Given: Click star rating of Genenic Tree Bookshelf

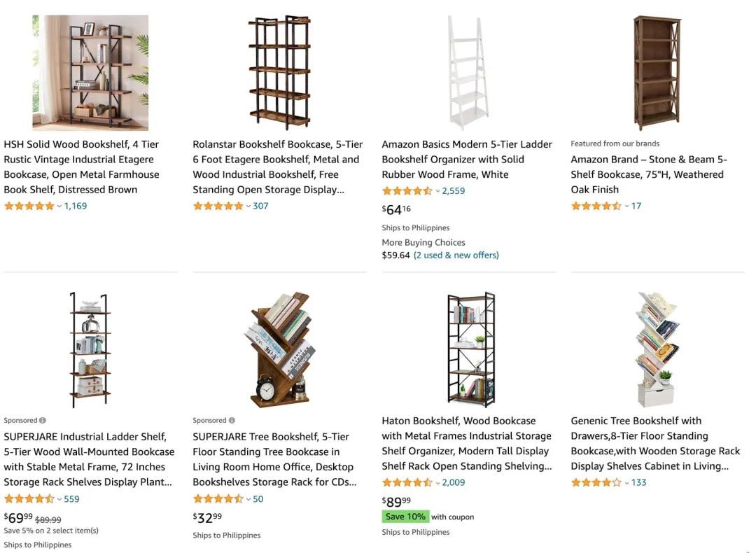Looking at the screenshot, I should (x=596, y=482).
